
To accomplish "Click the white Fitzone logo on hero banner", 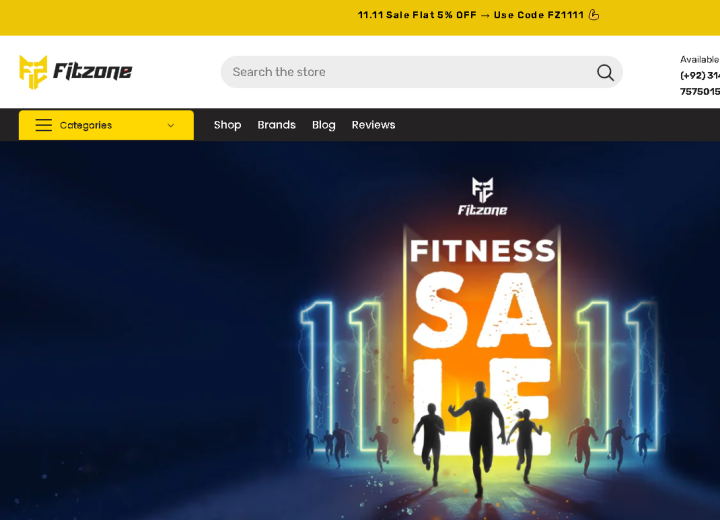I will click(x=483, y=197).
